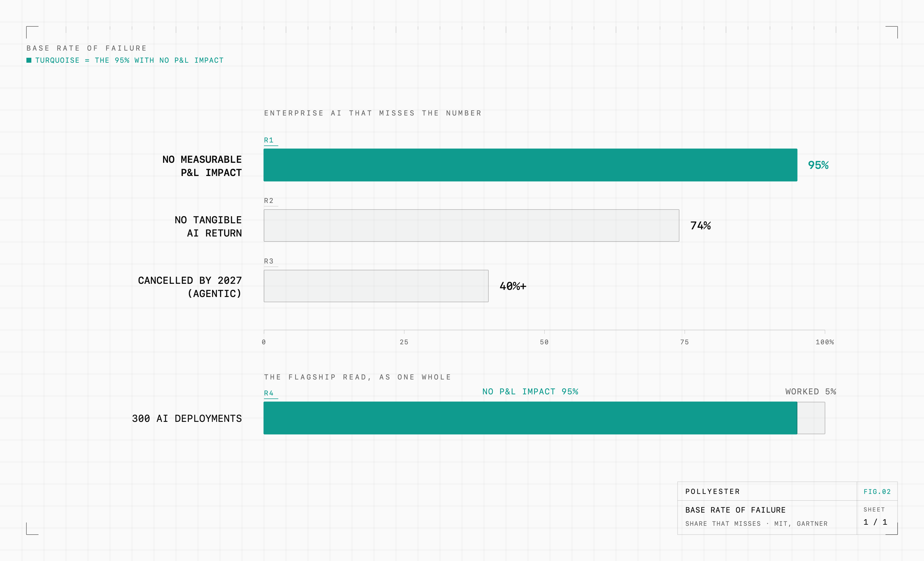Click the NO P&L IMPACT 95% label

tap(530, 392)
